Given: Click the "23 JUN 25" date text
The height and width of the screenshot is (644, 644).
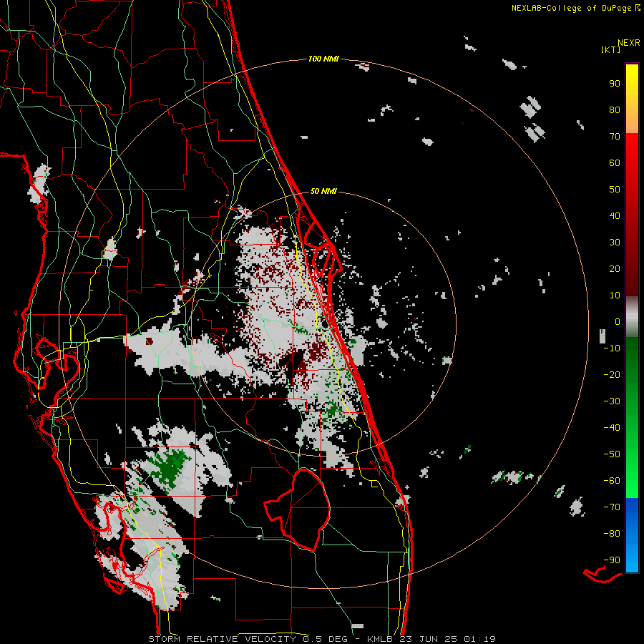Looking at the screenshot, I should tap(429, 639).
